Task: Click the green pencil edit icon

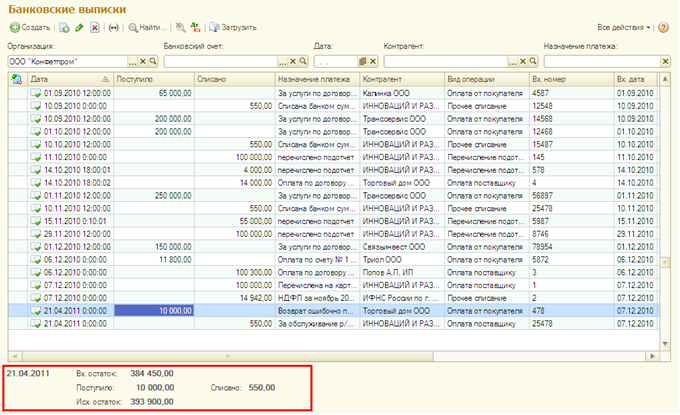Action: pos(79,27)
